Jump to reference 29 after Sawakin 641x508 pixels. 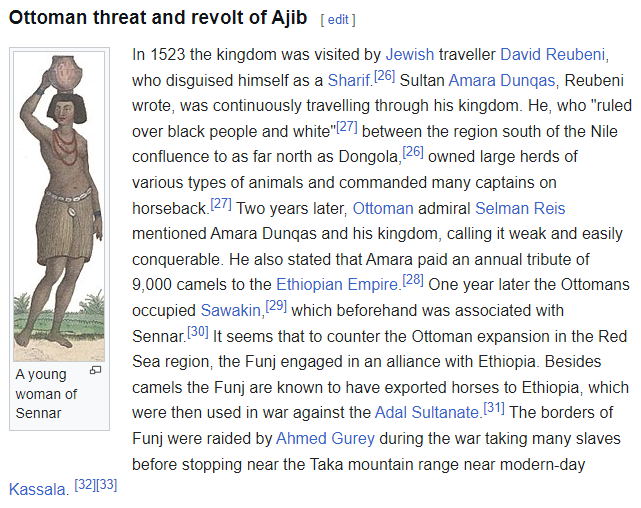click(276, 305)
